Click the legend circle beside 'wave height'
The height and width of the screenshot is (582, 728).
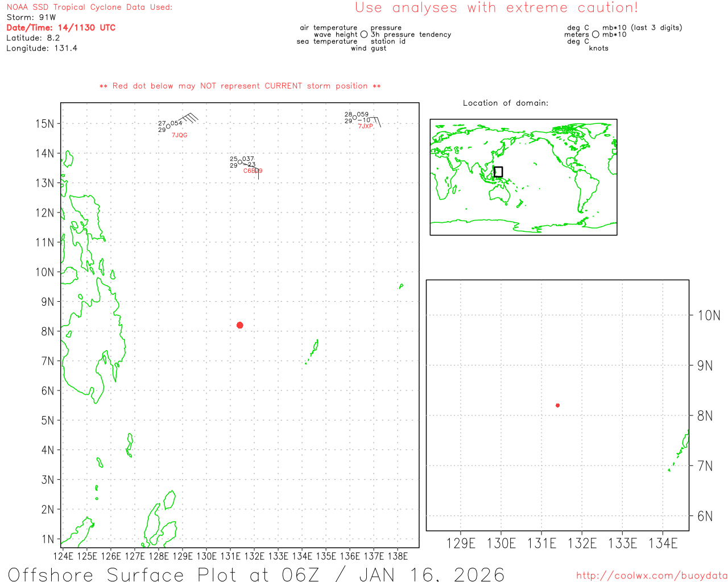click(x=364, y=35)
